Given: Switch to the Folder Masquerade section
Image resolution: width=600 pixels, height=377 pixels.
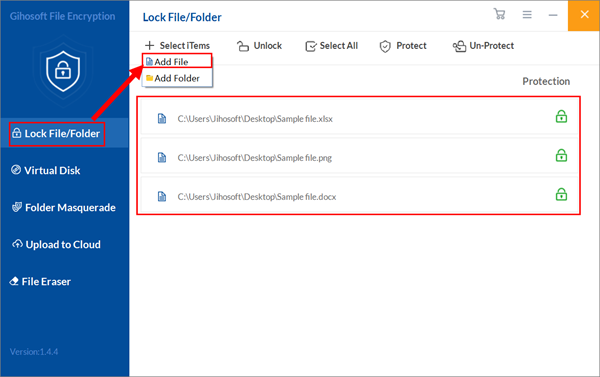Looking at the screenshot, I should (x=64, y=207).
